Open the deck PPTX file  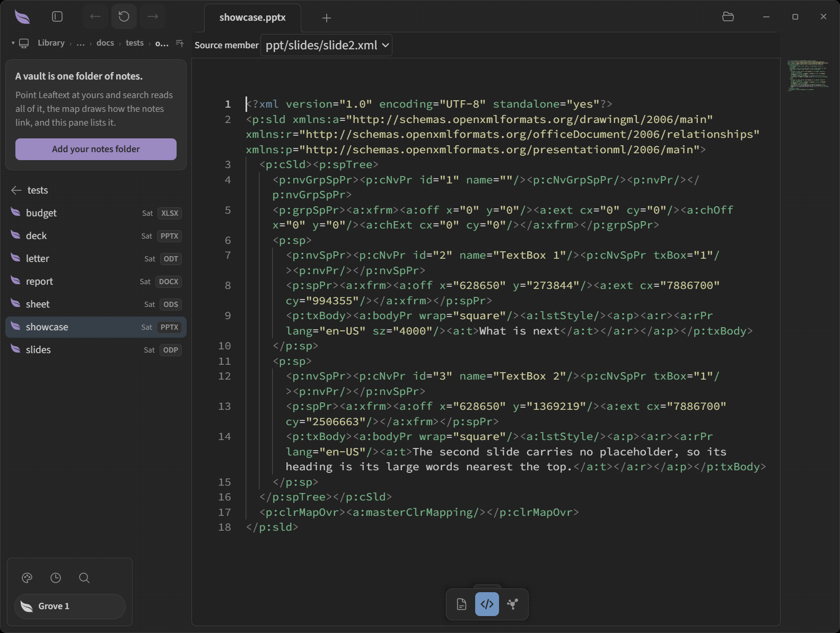coord(96,236)
